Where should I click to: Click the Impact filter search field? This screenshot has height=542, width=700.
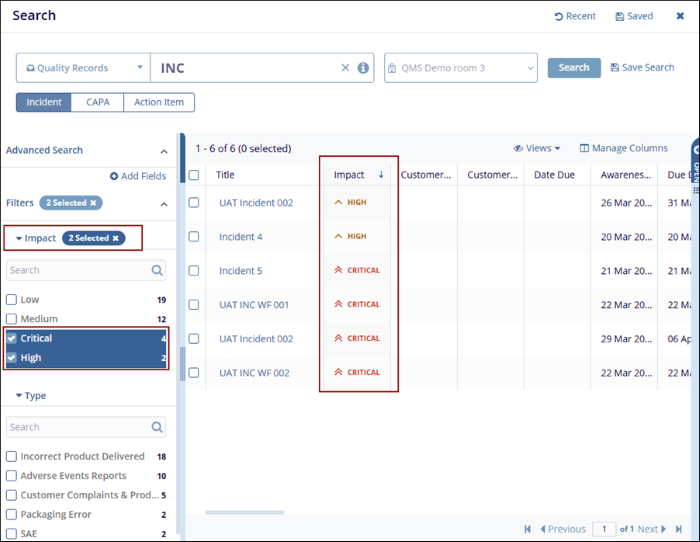78,270
